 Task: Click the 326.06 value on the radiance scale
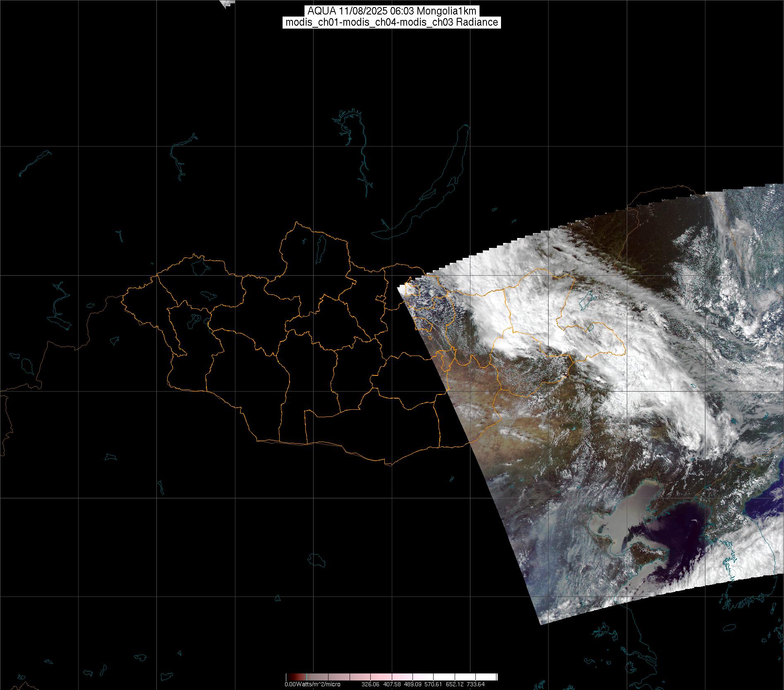click(369, 684)
